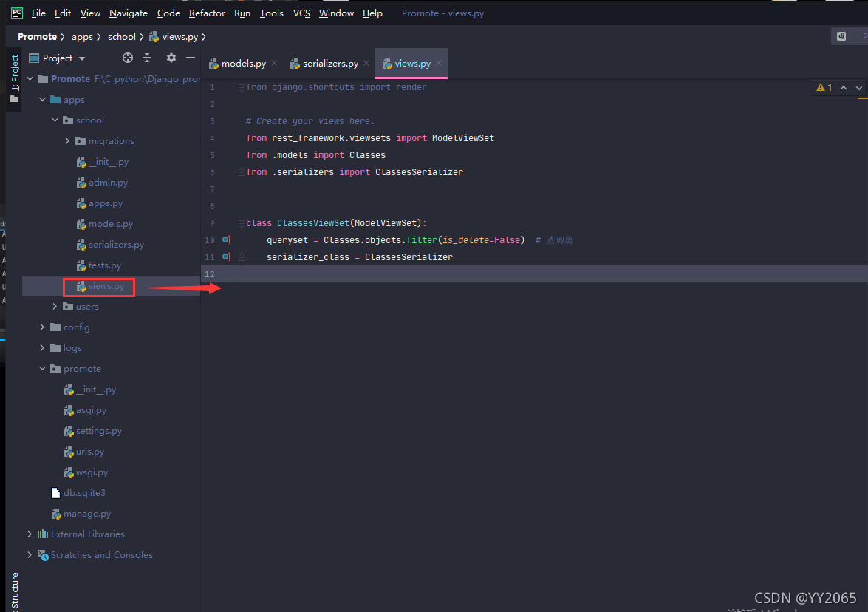The height and width of the screenshot is (612, 868).
Task: Click the warning indicator showing 1
Action: (824, 87)
